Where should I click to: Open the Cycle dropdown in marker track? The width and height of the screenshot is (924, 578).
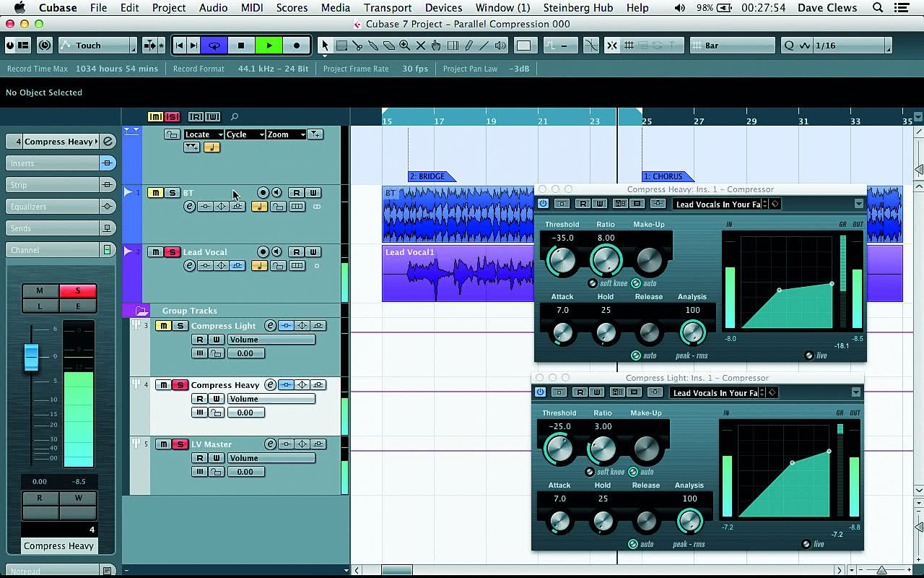click(245, 134)
